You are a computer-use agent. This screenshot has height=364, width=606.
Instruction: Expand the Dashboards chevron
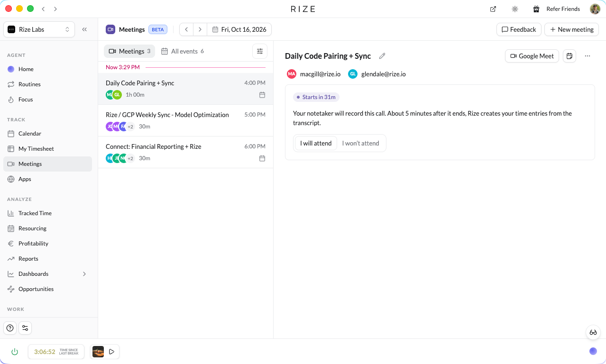(84, 274)
